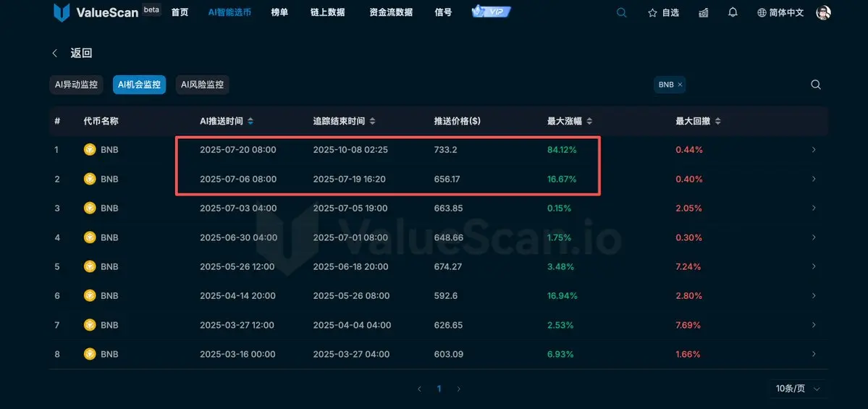Open 榜单 menu item
This screenshot has width=868, height=409.
(x=279, y=12)
